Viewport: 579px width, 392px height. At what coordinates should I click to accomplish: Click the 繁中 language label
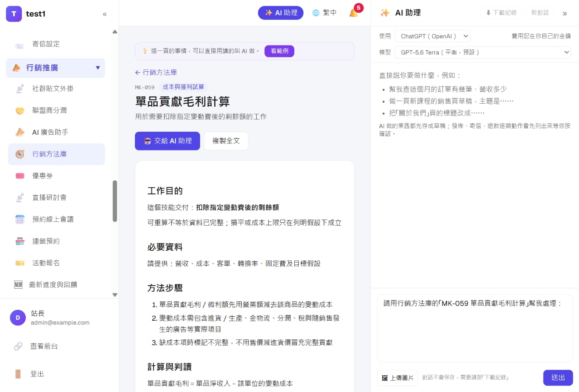pos(330,13)
